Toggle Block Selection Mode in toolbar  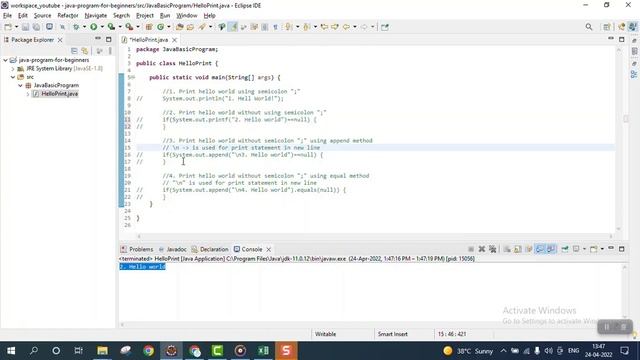pos(265,27)
